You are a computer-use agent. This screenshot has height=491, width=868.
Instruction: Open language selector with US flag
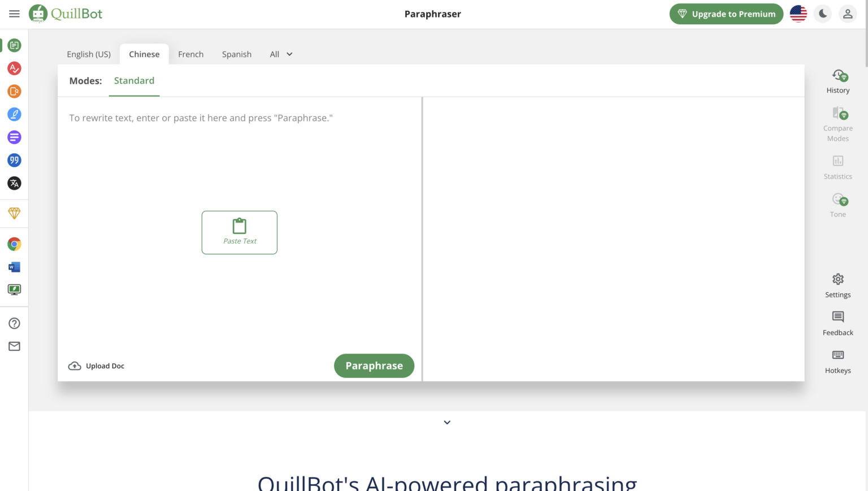pos(798,14)
